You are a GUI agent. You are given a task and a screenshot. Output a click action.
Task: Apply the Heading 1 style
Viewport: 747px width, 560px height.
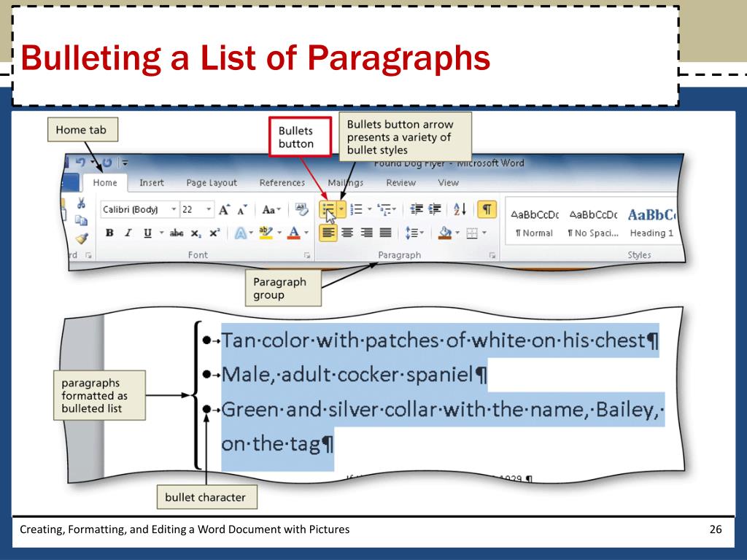click(651, 222)
